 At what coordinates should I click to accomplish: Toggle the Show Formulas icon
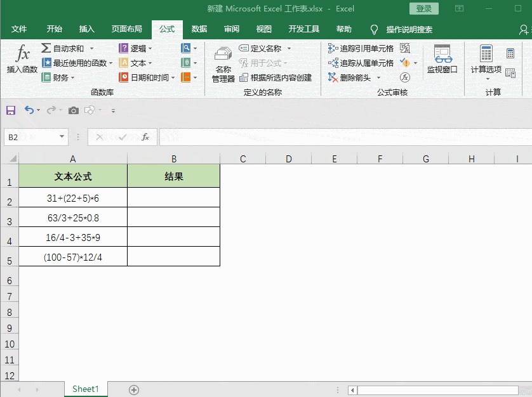(x=405, y=48)
